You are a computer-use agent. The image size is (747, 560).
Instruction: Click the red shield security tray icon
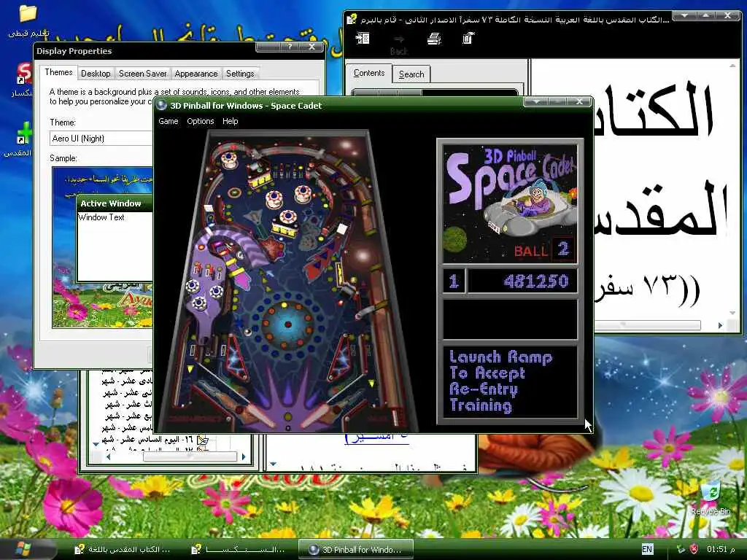pos(694,549)
